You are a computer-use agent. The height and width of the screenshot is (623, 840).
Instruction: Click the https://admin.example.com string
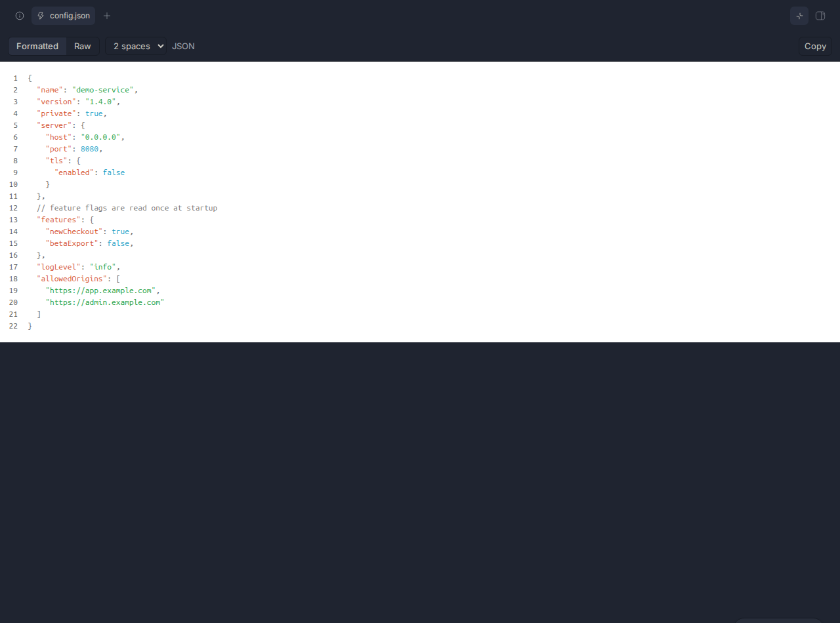point(105,302)
